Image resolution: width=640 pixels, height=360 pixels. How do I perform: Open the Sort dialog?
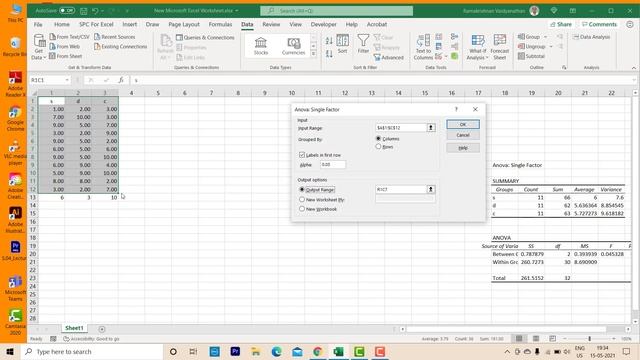[342, 44]
